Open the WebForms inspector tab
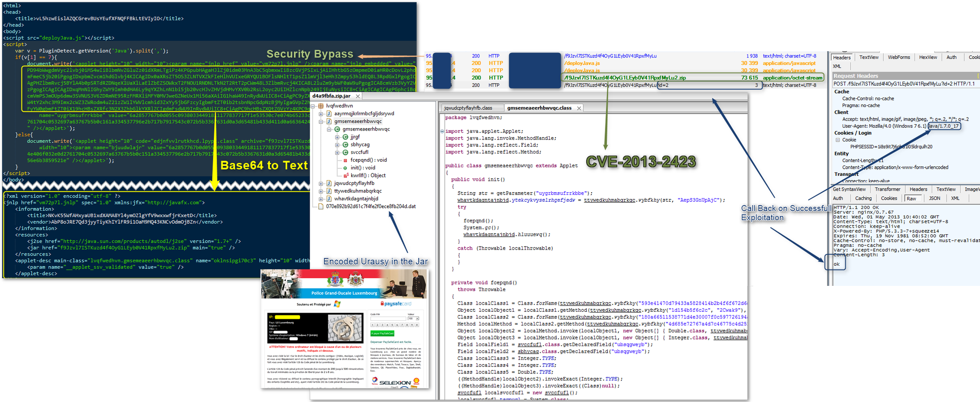Viewport: 980px width, 402px height. 899,57
